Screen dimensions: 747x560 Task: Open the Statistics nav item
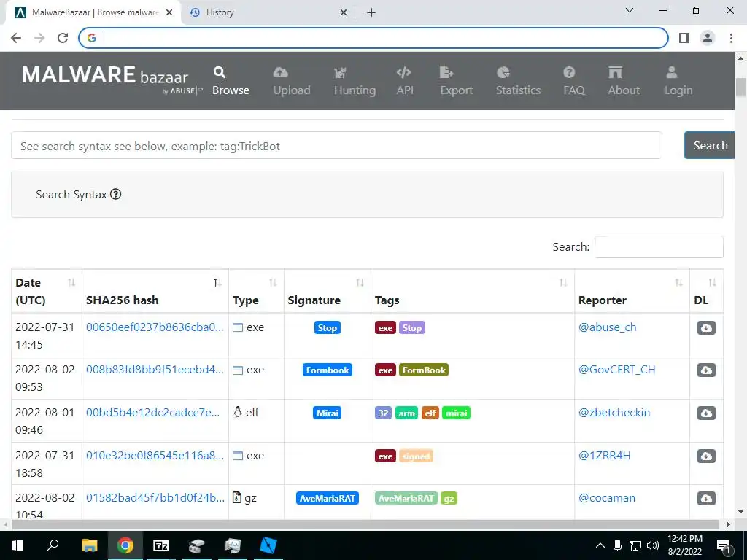[x=518, y=82]
